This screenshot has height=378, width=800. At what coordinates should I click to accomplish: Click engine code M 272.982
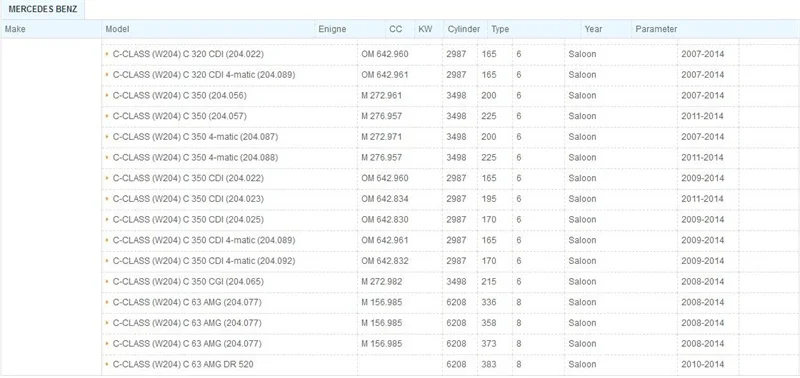point(382,282)
